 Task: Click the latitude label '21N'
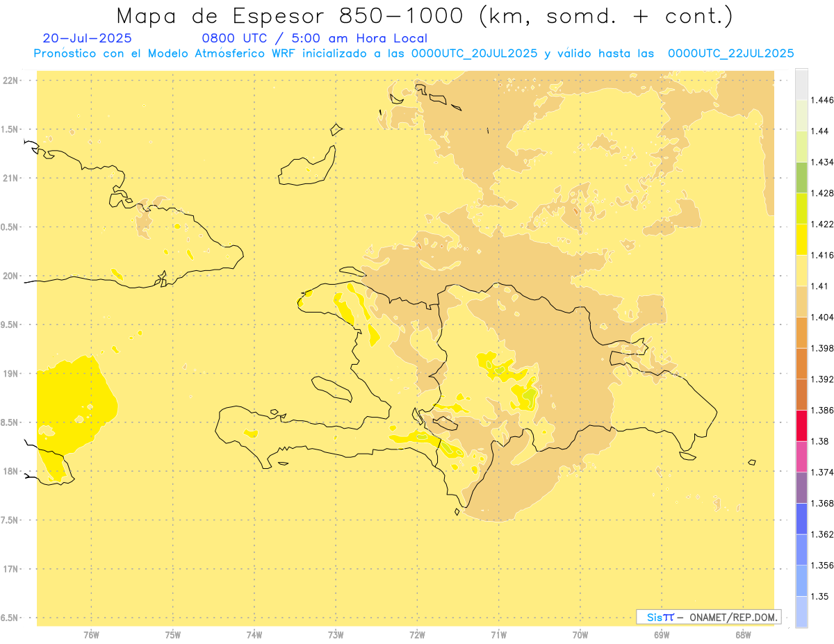(x=10, y=178)
